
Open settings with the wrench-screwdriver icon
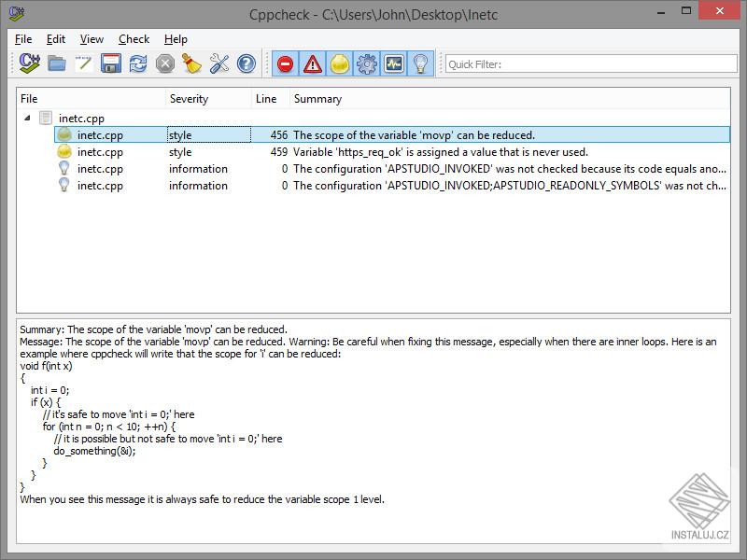pos(219,63)
